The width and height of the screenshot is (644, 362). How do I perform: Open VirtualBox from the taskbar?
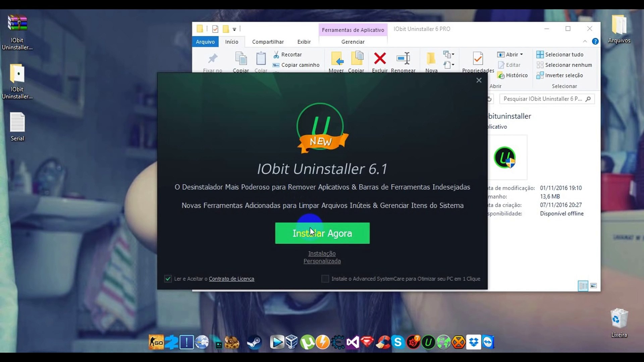pyautogui.click(x=292, y=342)
